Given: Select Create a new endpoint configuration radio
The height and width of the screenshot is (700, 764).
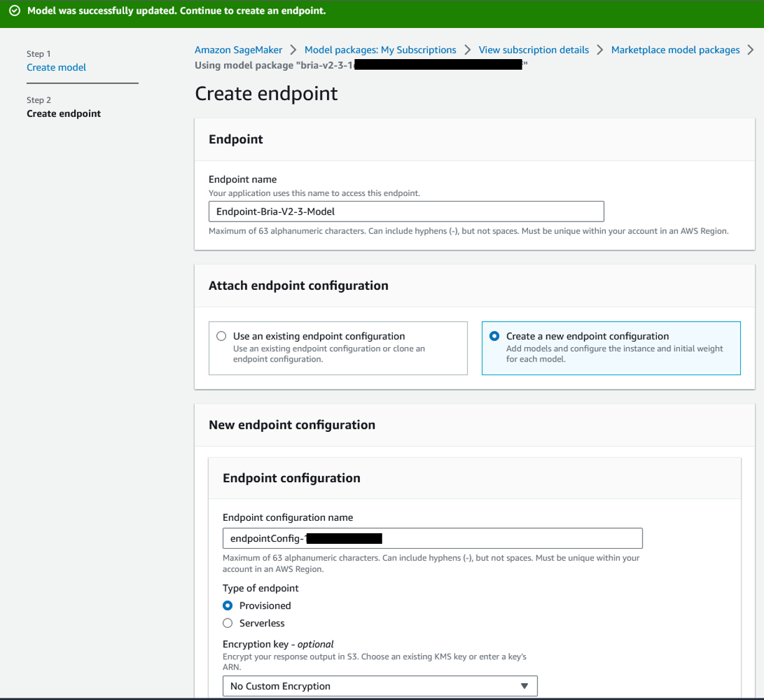Looking at the screenshot, I should [494, 336].
